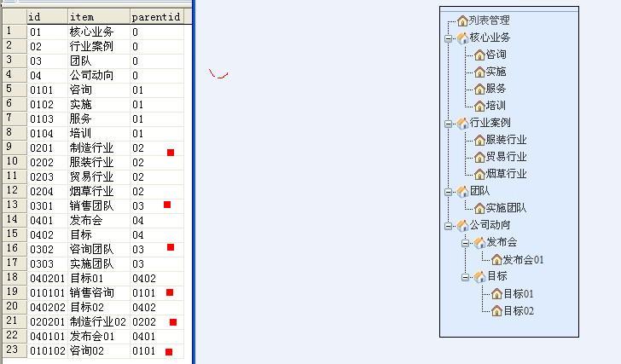Click house icon beside tree node 团队
The width and height of the screenshot is (621, 364).
pyautogui.click(x=462, y=192)
